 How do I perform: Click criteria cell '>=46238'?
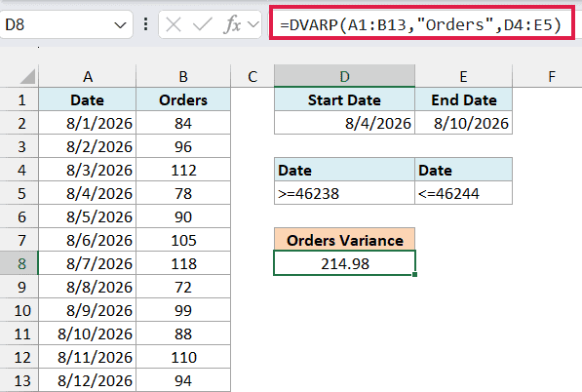click(x=344, y=193)
